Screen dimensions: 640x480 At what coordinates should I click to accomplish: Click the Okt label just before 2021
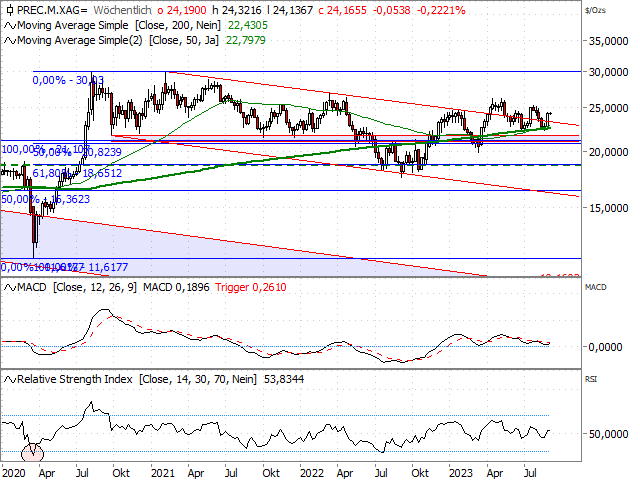[x=121, y=473]
